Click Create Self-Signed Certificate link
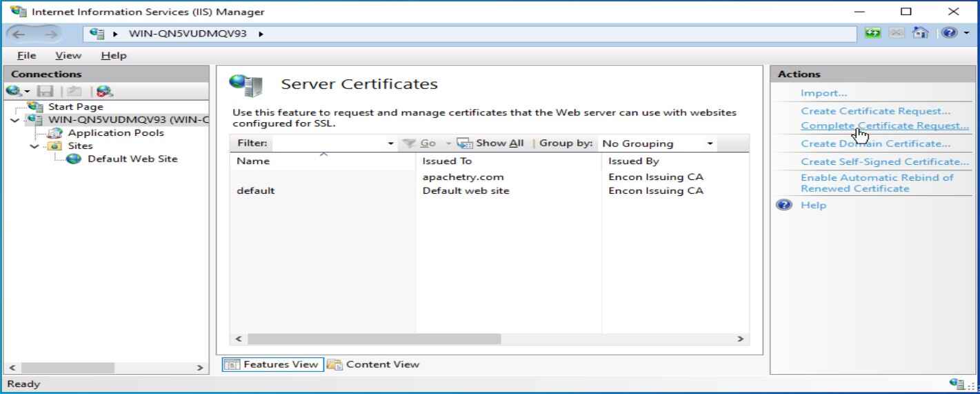The width and height of the screenshot is (980, 394). point(885,161)
